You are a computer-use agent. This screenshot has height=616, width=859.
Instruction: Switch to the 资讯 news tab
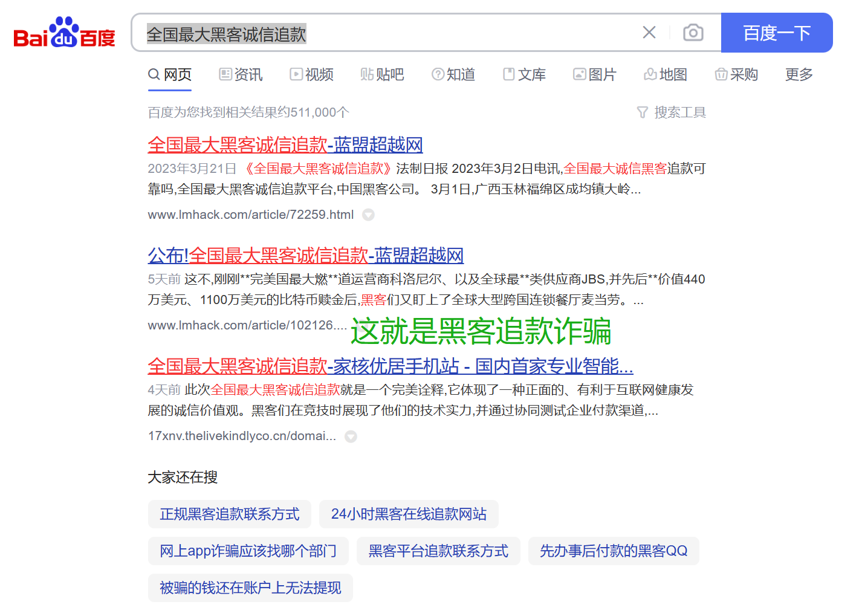pos(241,74)
